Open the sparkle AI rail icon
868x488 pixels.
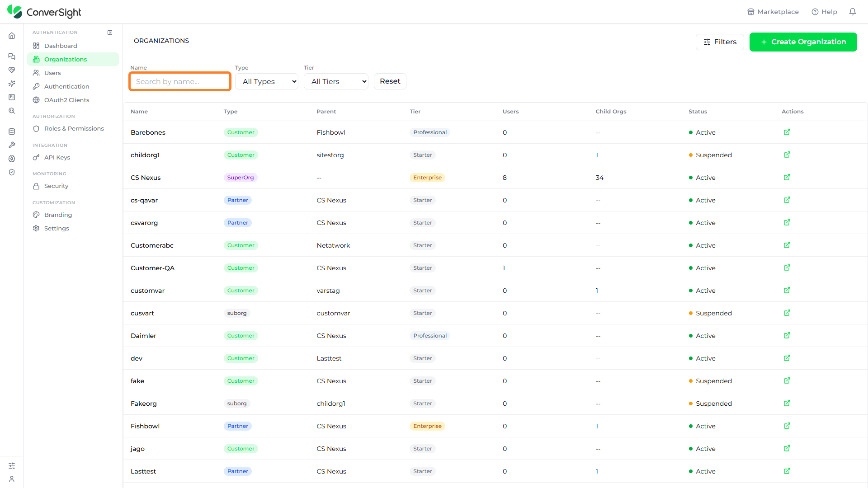(x=12, y=84)
